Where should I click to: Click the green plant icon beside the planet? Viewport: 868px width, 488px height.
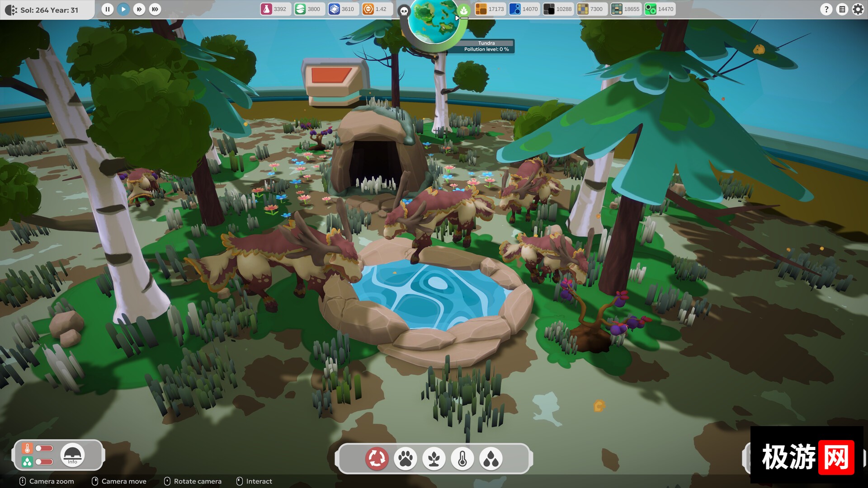pyautogui.click(x=464, y=10)
